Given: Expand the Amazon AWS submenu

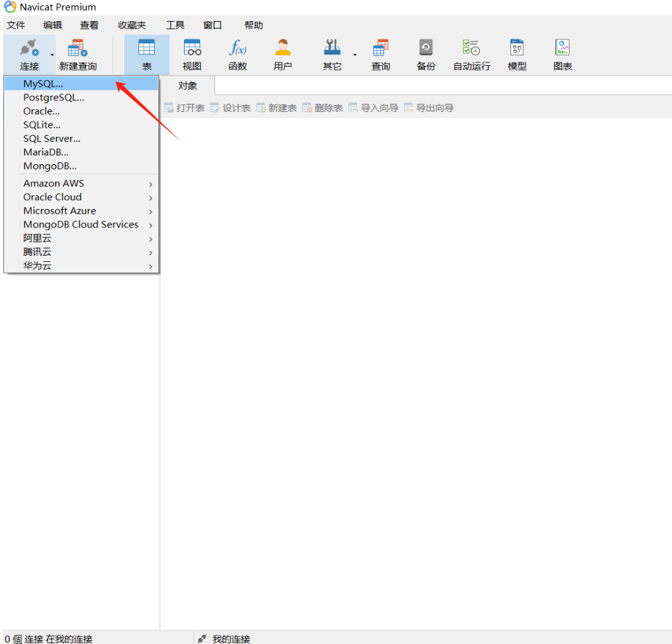Looking at the screenshot, I should 81,183.
